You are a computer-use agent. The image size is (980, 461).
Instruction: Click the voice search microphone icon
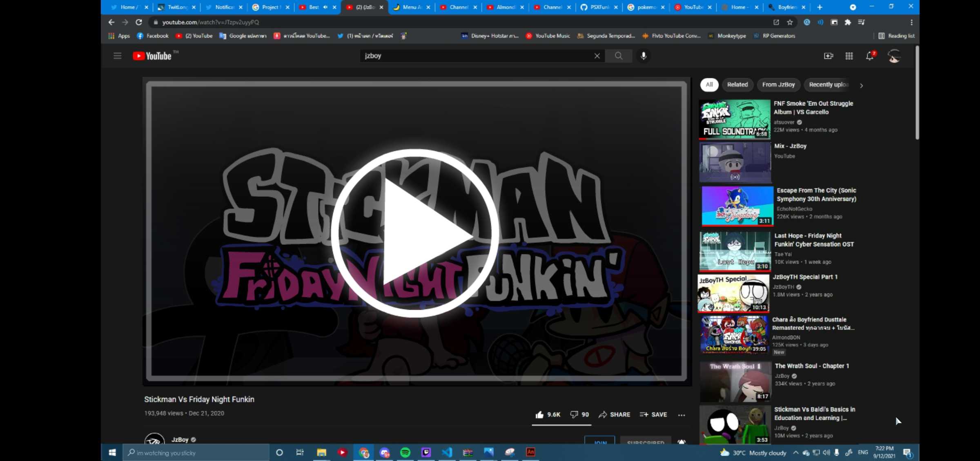644,56
